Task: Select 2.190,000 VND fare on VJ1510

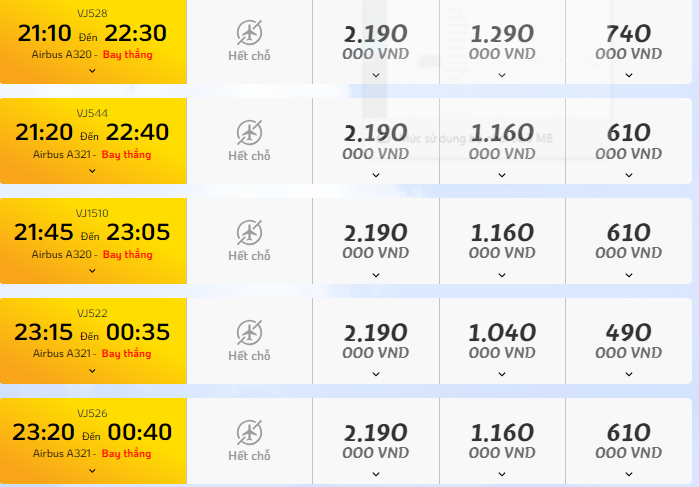Action: [x=376, y=241]
